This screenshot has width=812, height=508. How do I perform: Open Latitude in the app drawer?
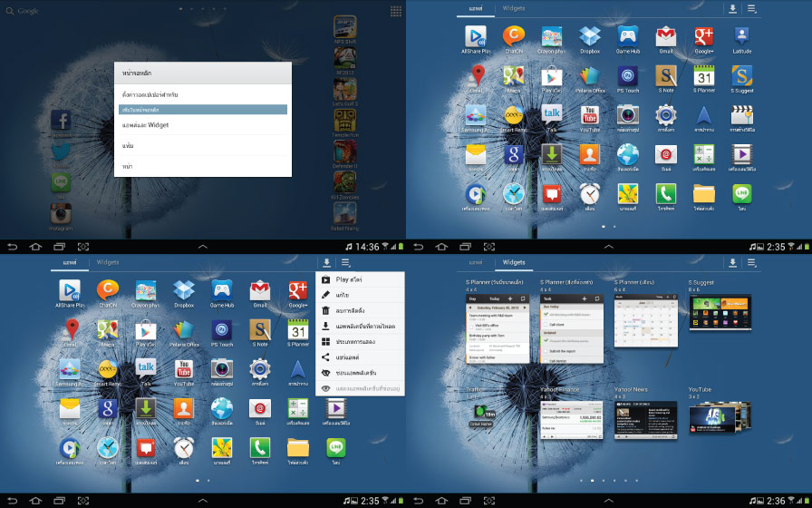click(741, 36)
